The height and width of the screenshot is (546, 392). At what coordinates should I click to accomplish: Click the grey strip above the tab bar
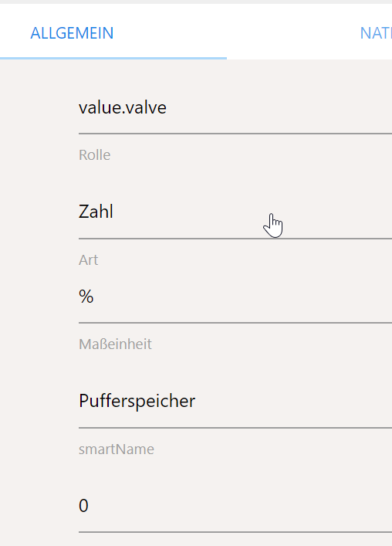click(x=196, y=2)
